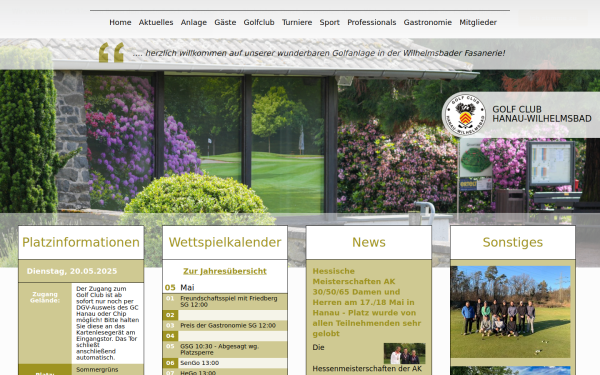Click the large quotation mark icon
This screenshot has height=375, width=600.
coord(111,52)
